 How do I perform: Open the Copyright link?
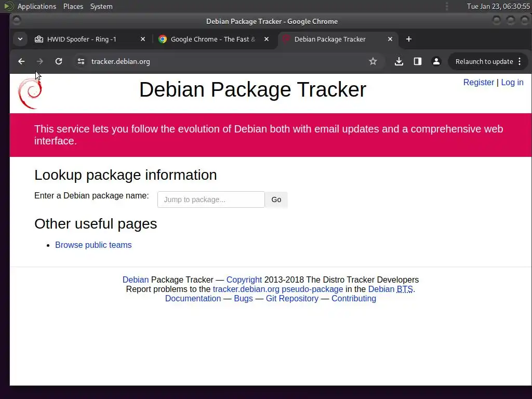click(x=244, y=280)
